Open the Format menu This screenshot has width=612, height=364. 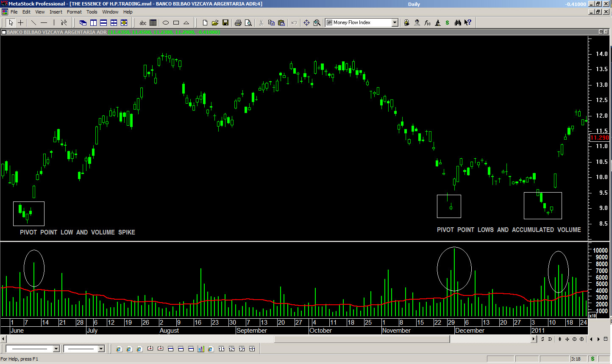point(74,12)
